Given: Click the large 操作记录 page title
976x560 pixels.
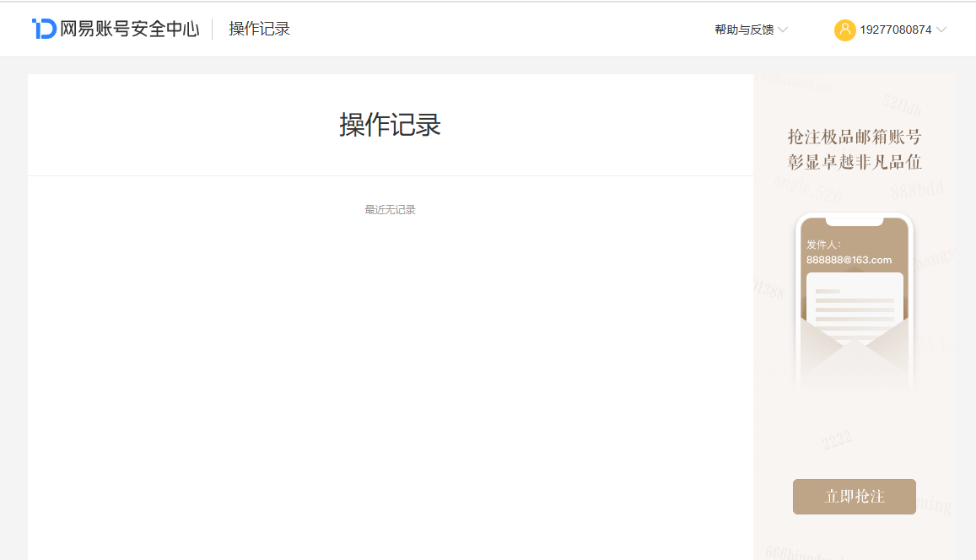Looking at the screenshot, I should [390, 125].
